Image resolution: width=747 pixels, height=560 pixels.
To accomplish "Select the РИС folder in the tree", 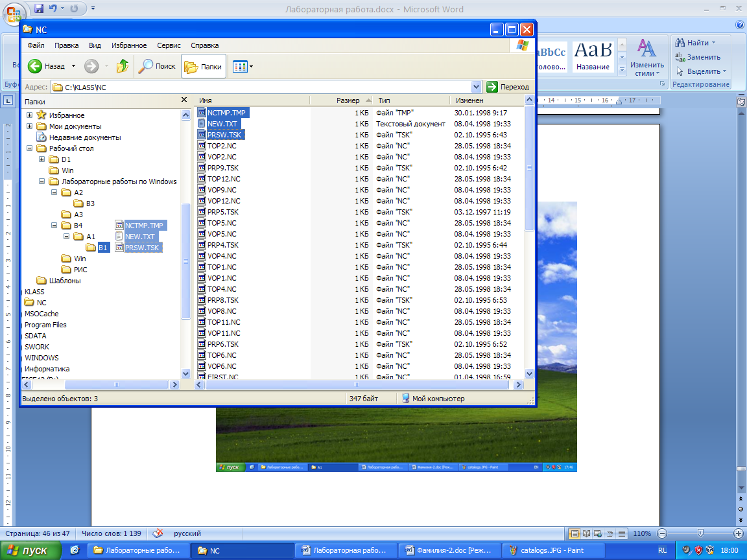I will point(75,270).
